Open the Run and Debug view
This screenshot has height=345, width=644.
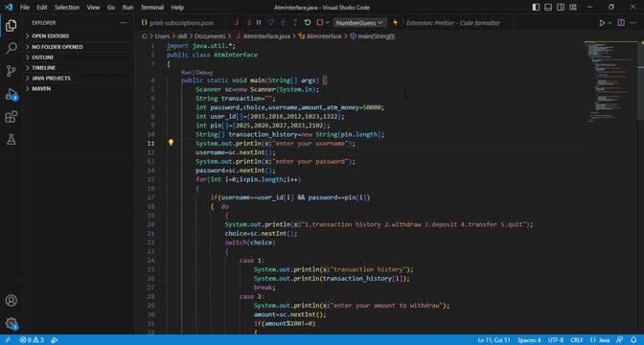point(11,94)
